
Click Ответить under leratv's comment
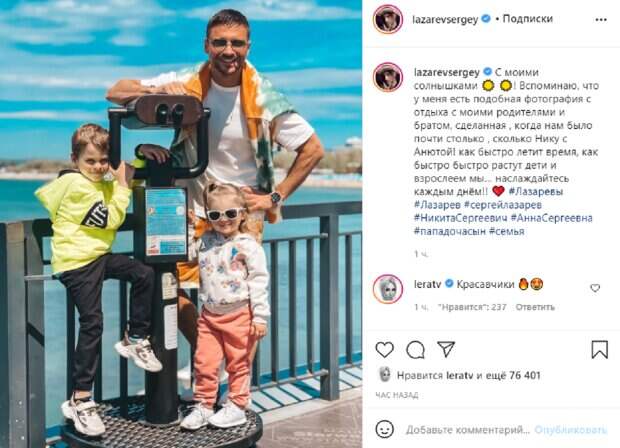click(535, 307)
